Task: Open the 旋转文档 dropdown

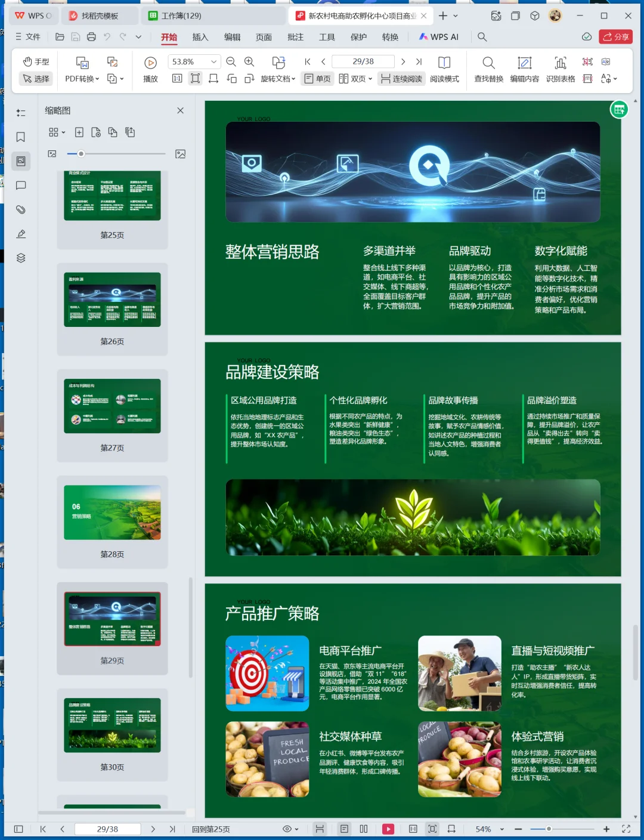Action: tap(278, 79)
